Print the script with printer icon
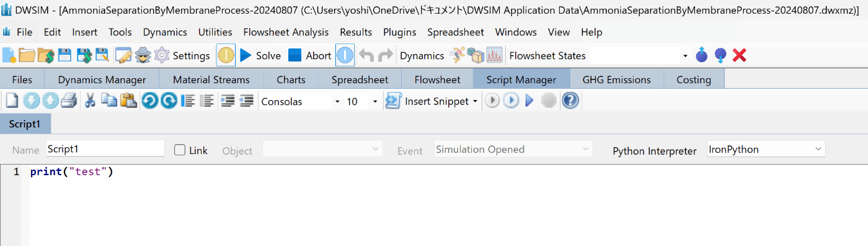 point(68,101)
